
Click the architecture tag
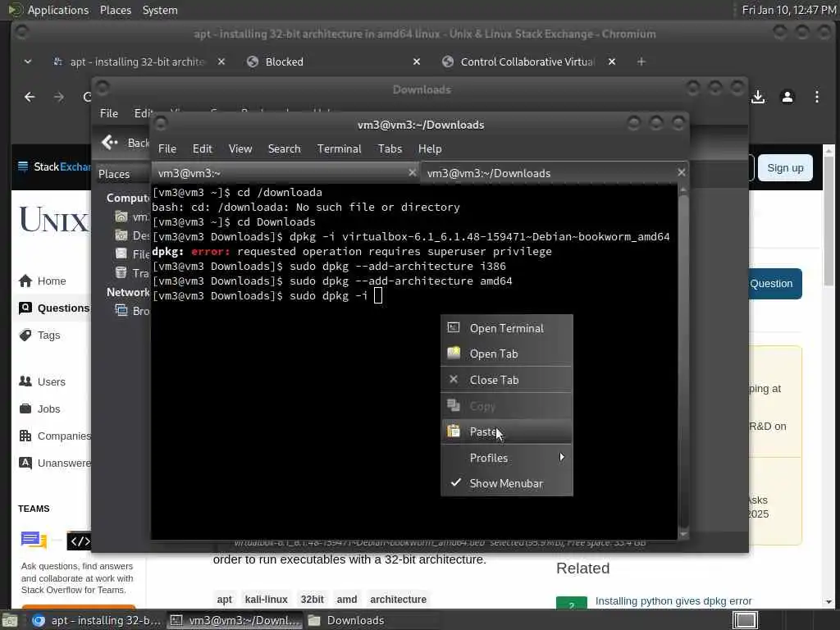tap(398, 600)
